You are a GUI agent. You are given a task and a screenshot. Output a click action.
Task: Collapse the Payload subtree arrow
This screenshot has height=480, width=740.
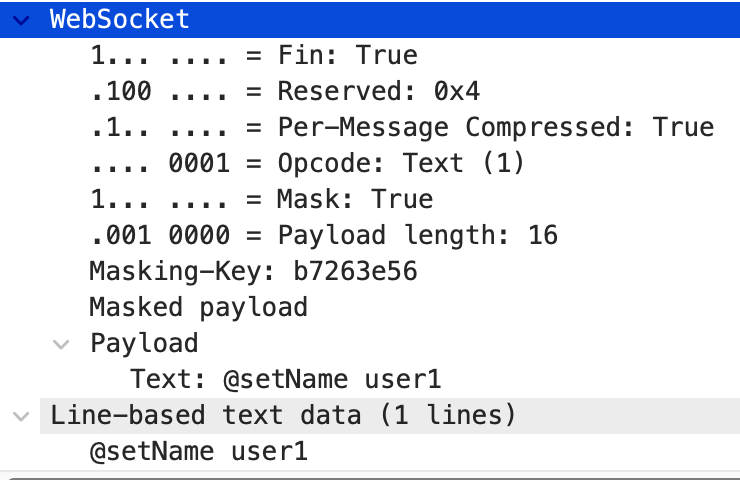[62, 344]
